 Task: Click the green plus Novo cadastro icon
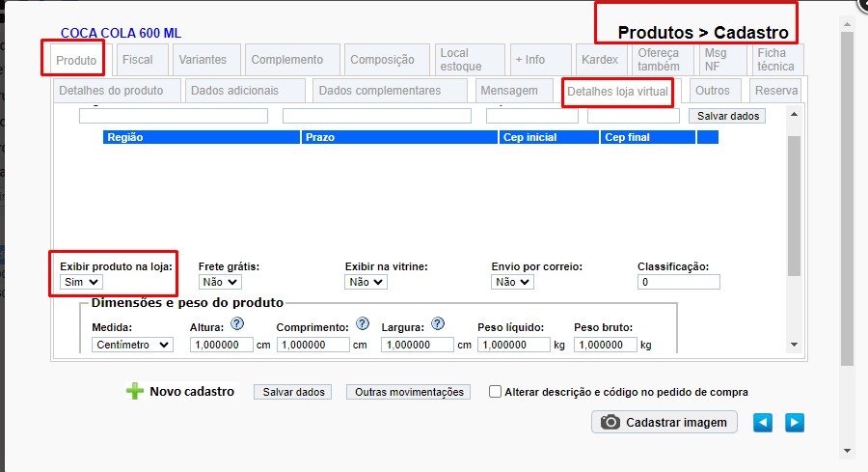[135, 392]
